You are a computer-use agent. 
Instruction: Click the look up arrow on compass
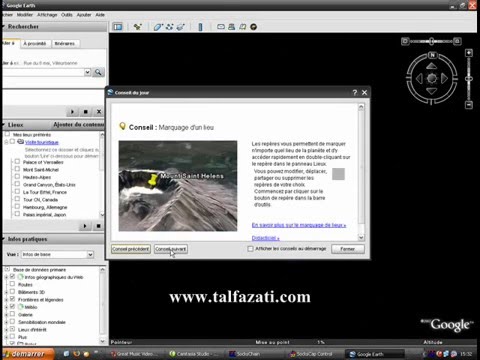[x=432, y=66]
